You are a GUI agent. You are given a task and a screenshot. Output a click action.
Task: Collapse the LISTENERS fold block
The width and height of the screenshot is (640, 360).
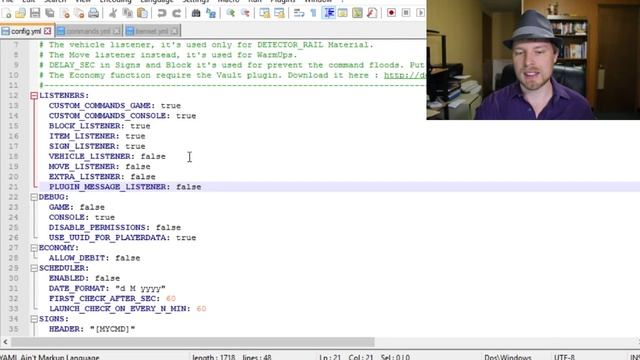[34, 96]
